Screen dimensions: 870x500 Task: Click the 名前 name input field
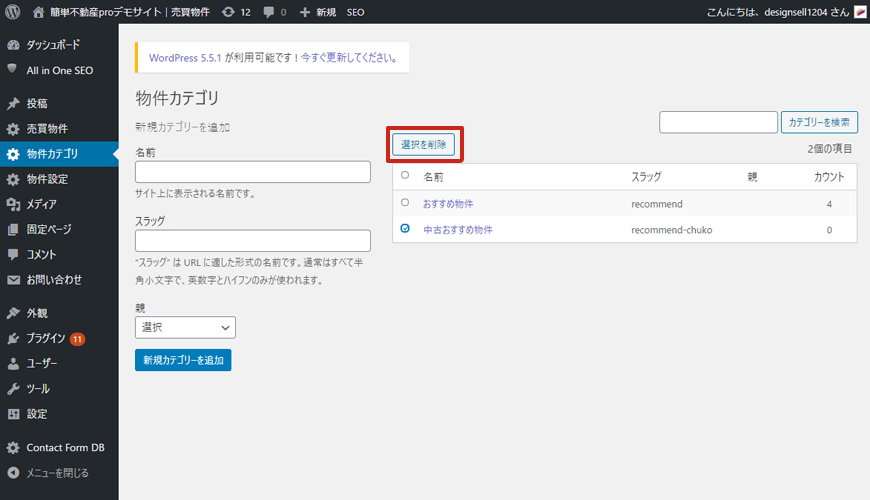[252, 172]
